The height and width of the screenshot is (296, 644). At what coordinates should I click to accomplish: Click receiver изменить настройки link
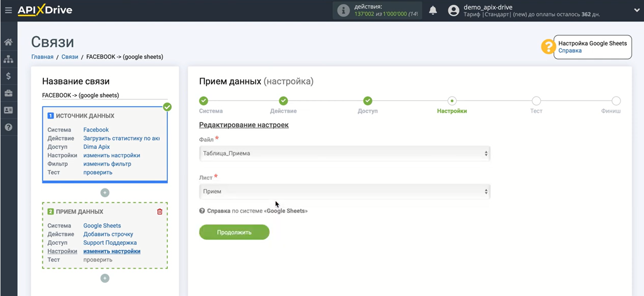112,251
